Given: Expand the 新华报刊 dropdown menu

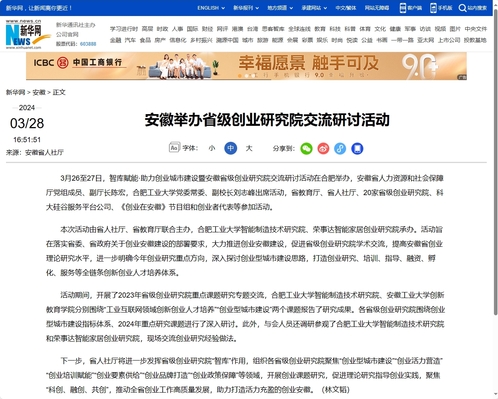Looking at the screenshot, I should click(246, 8).
